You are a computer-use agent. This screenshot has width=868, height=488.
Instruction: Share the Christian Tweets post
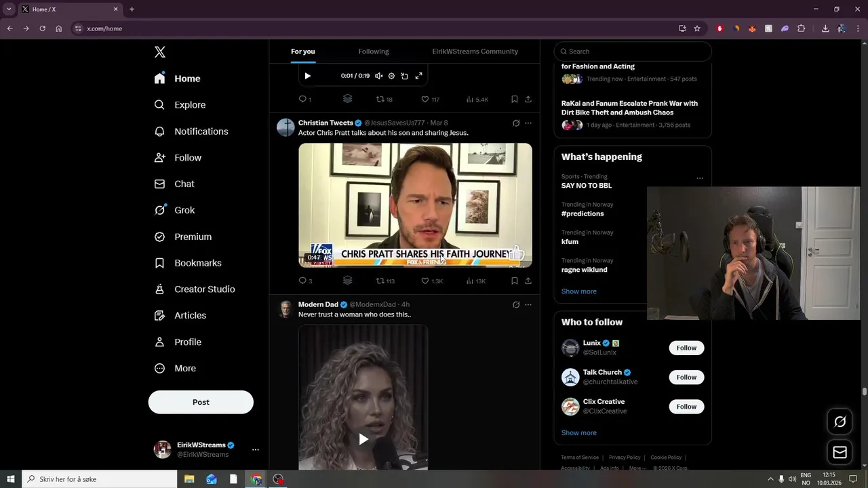[528, 281]
